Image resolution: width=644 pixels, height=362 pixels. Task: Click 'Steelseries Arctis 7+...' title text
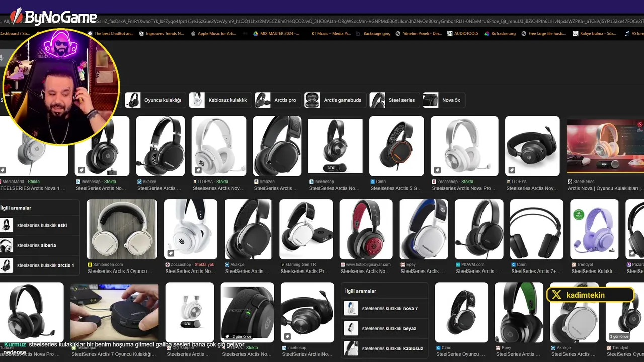536,271
